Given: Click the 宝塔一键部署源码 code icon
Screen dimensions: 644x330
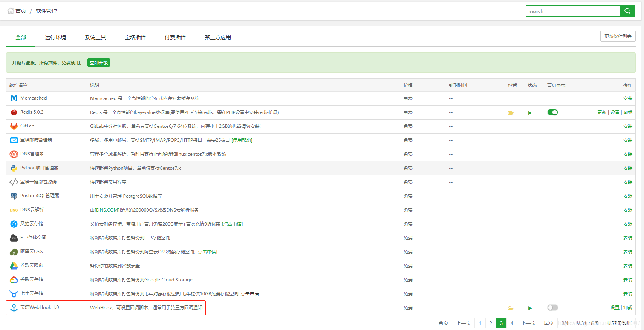Looking at the screenshot, I should point(14,182).
